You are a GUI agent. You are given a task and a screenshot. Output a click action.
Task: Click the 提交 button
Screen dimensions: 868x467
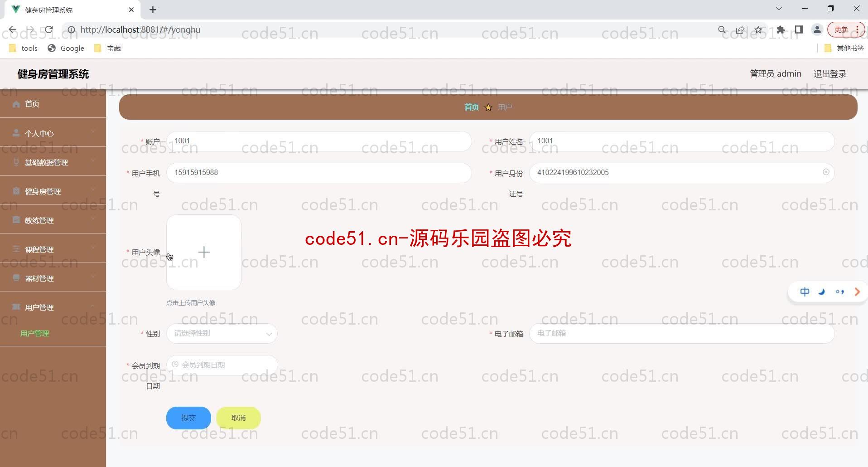pyautogui.click(x=188, y=418)
